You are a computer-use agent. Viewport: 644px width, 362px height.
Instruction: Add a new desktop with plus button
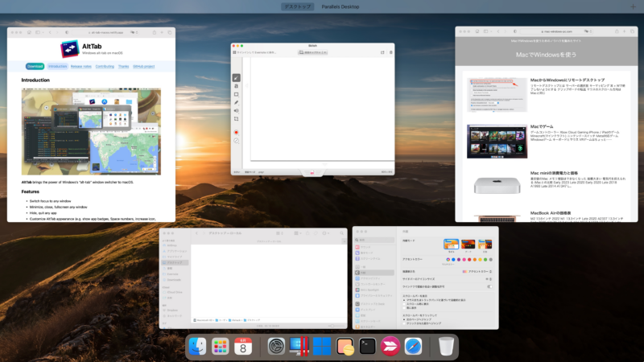point(633,6)
